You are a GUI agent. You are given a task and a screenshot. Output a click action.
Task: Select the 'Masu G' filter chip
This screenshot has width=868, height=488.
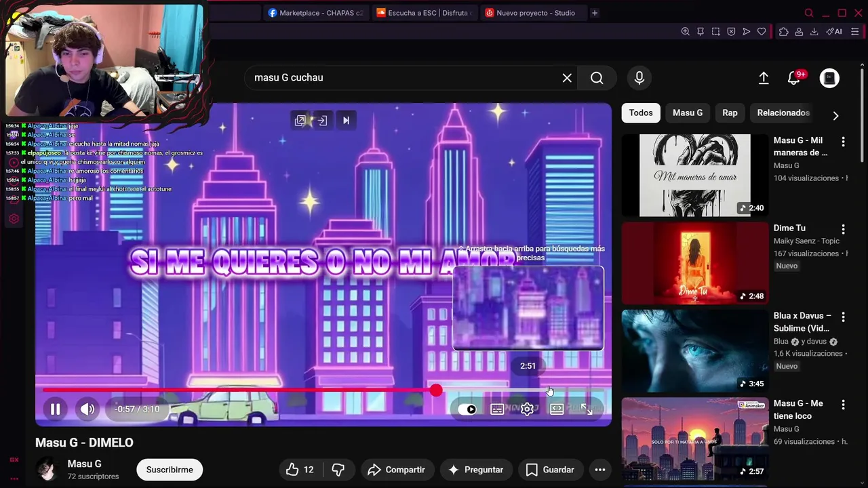coord(688,113)
